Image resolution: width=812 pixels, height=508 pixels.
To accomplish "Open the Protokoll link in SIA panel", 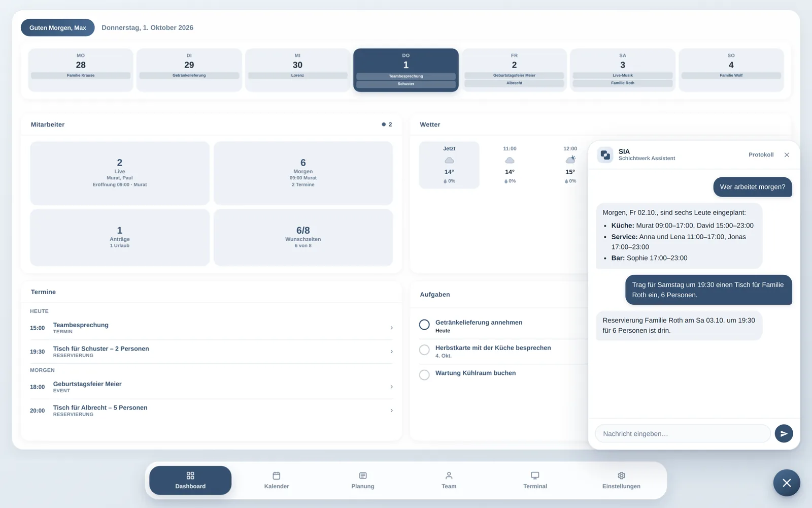I will click(x=761, y=155).
